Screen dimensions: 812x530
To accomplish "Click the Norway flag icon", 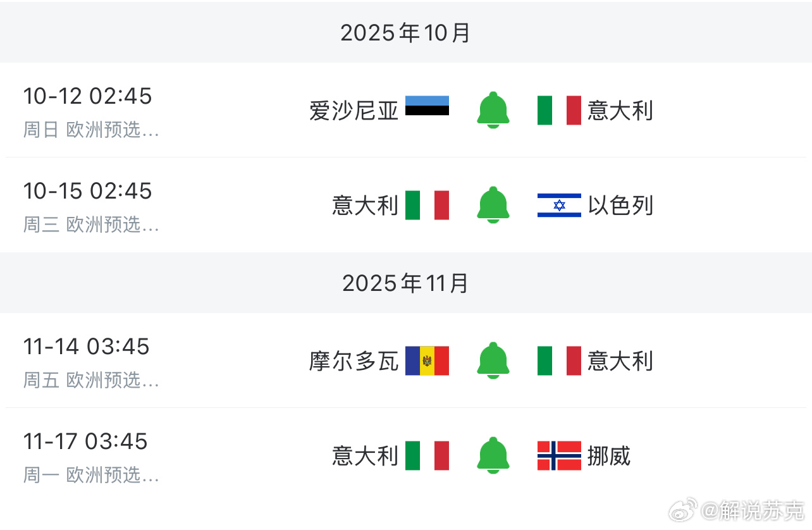I will coord(559,455).
